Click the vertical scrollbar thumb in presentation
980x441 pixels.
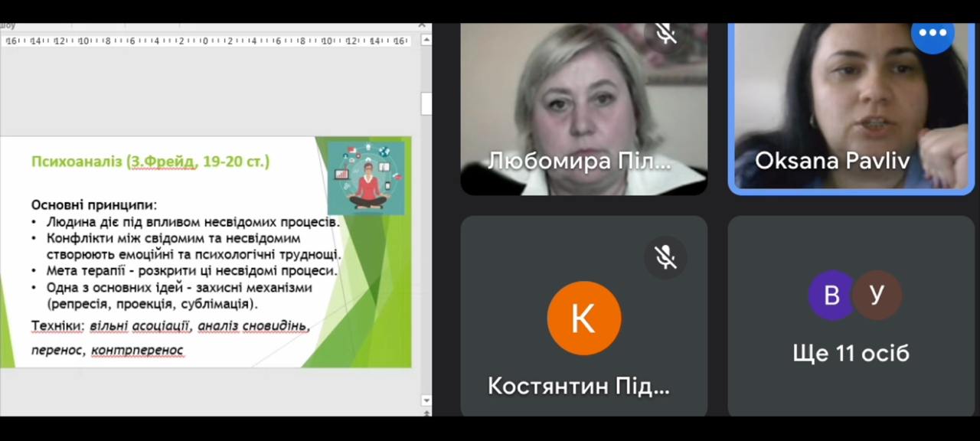(x=426, y=103)
